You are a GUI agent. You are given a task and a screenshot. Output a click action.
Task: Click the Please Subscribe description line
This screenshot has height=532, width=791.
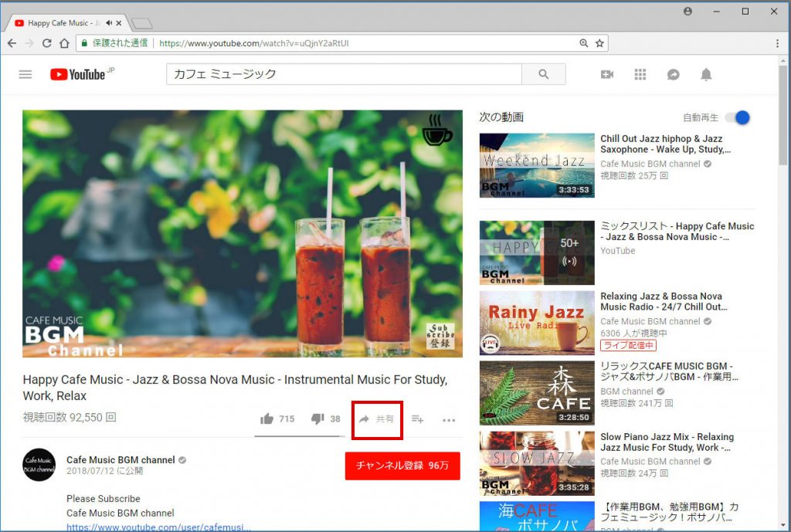(104, 499)
